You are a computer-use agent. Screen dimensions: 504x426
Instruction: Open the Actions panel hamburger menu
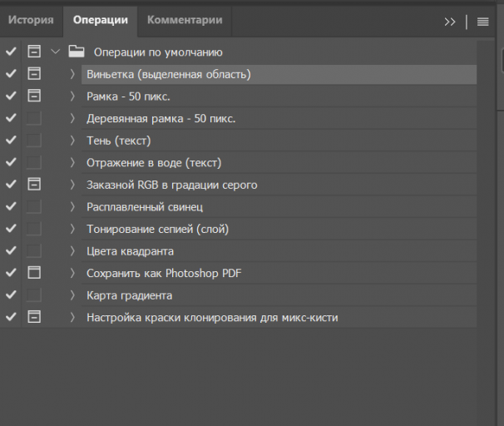pyautogui.click(x=482, y=22)
